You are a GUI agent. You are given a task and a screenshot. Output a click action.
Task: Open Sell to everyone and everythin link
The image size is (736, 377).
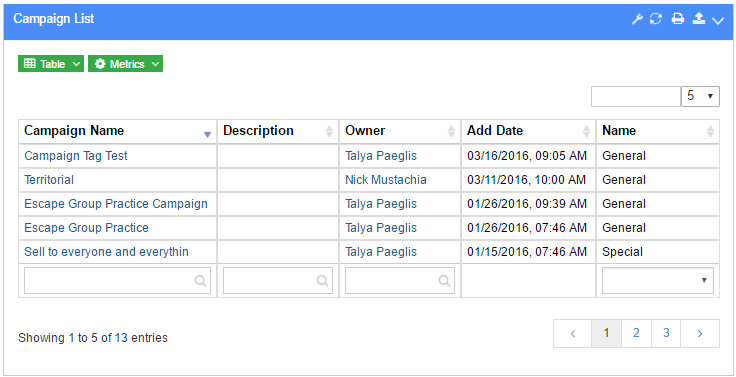[x=107, y=252]
